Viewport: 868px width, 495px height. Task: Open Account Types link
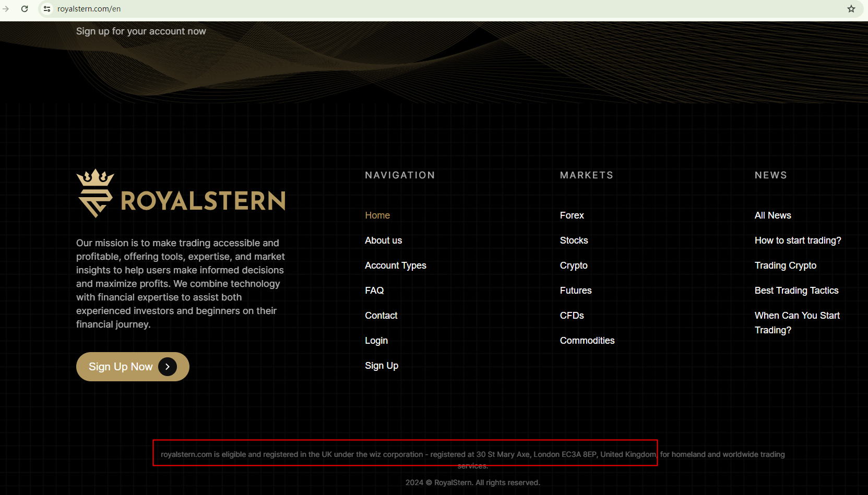coord(396,265)
